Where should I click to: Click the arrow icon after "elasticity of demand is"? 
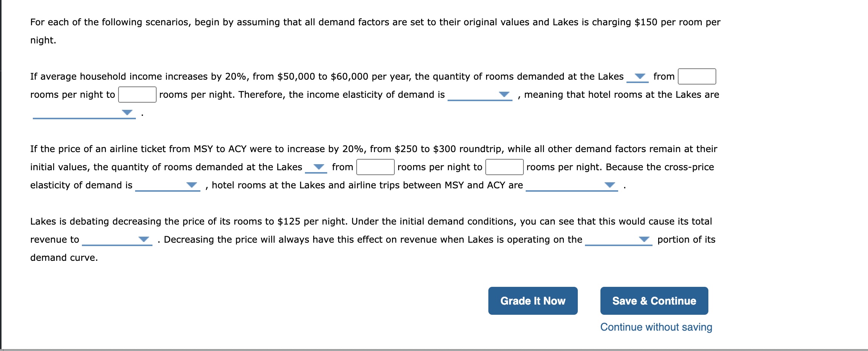click(192, 184)
